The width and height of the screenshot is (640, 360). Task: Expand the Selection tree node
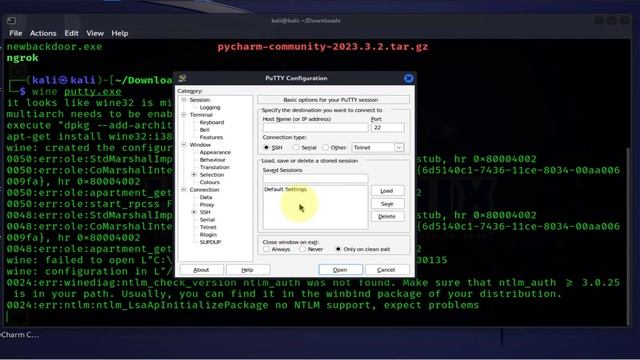(194, 175)
